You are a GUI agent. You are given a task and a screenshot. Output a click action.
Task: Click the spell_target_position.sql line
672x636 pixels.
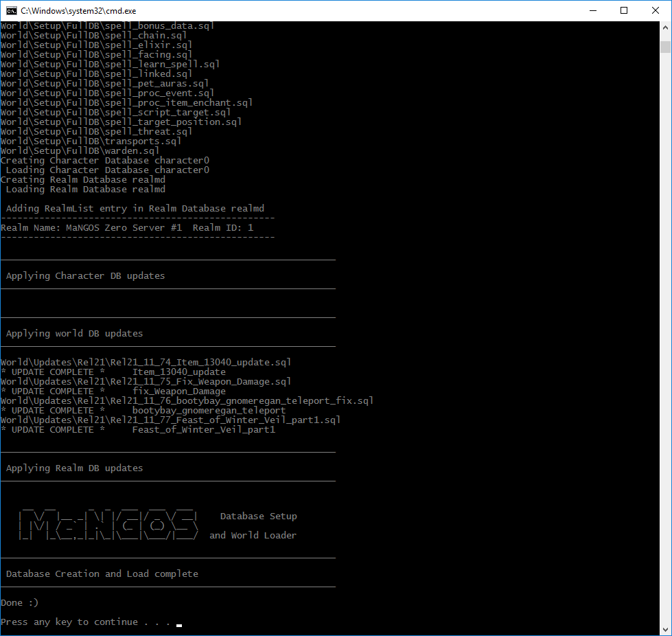click(x=121, y=122)
